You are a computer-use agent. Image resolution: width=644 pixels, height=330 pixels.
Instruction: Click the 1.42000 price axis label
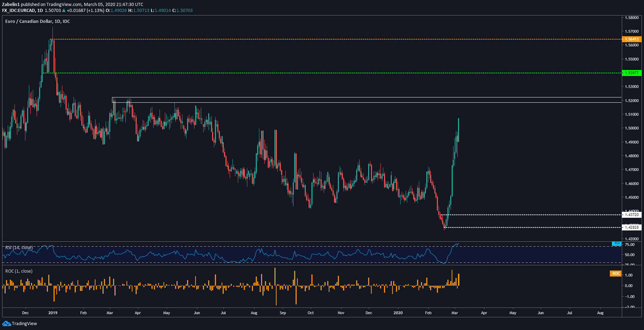(x=632, y=239)
